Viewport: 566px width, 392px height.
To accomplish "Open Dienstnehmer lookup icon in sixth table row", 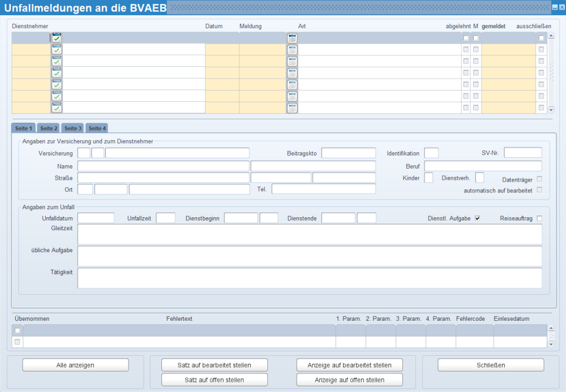I will (x=57, y=96).
